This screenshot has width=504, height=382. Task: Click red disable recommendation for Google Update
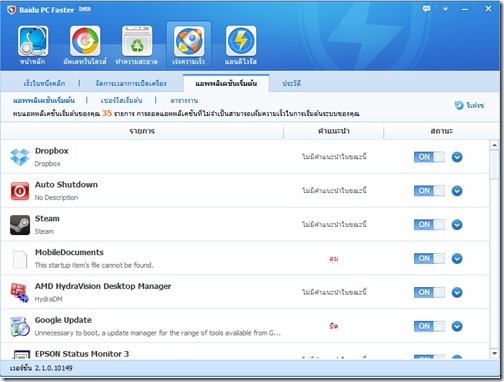coord(334,326)
